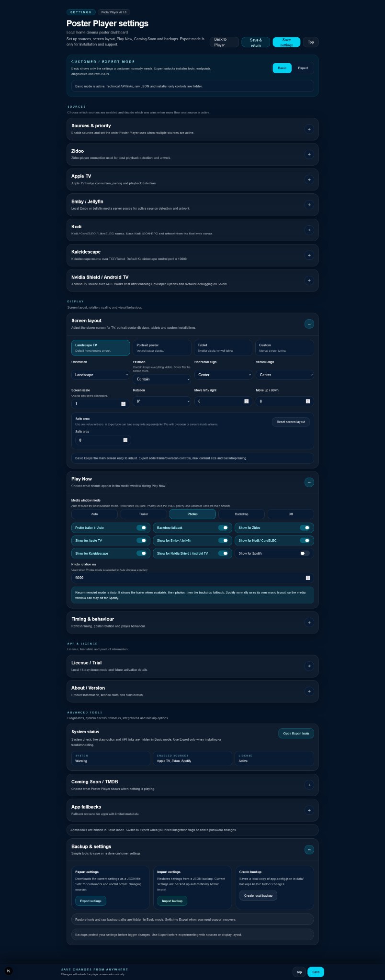Toggle Show for Nvidia Shield / Android TV
This screenshot has width=385, height=980.
223,553
